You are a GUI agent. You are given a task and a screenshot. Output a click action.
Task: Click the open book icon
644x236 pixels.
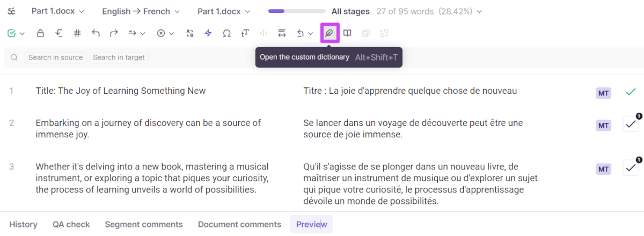[348, 33]
